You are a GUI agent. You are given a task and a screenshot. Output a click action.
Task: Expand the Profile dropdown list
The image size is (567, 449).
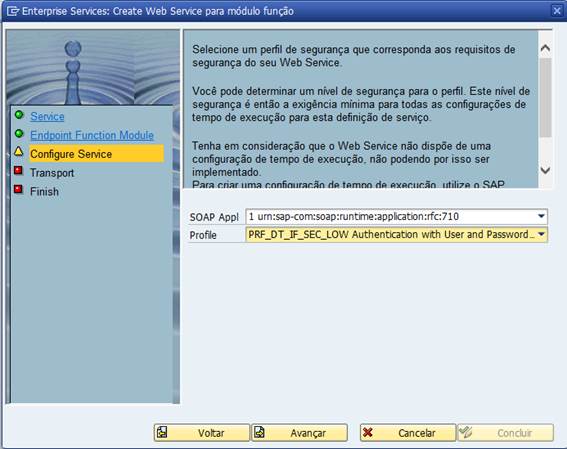coord(541,234)
